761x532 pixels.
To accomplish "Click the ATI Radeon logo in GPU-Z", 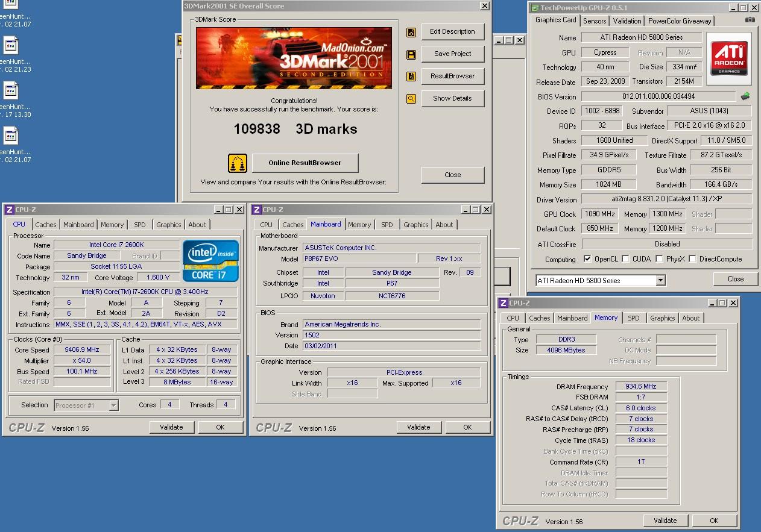I will (729, 58).
